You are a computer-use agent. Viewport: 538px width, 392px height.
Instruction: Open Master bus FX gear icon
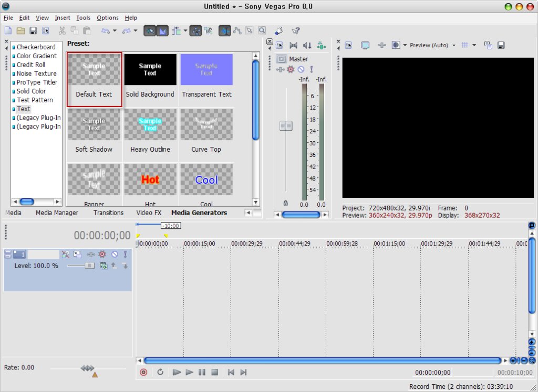[x=291, y=70]
